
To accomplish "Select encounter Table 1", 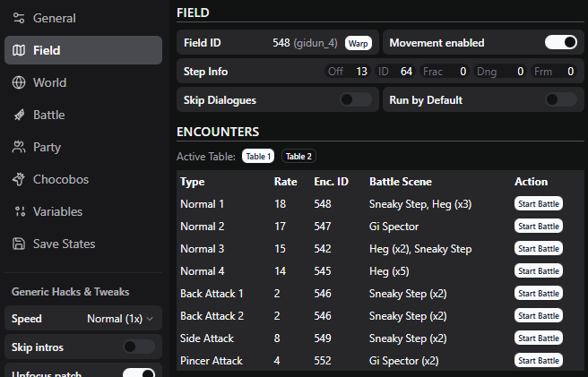I will [x=258, y=157].
